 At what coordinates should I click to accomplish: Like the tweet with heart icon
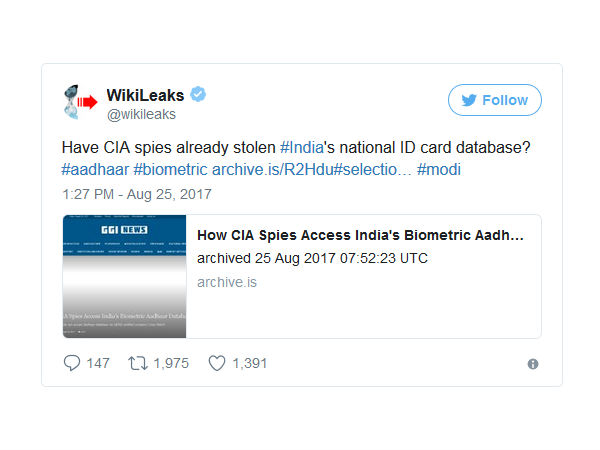(x=217, y=363)
